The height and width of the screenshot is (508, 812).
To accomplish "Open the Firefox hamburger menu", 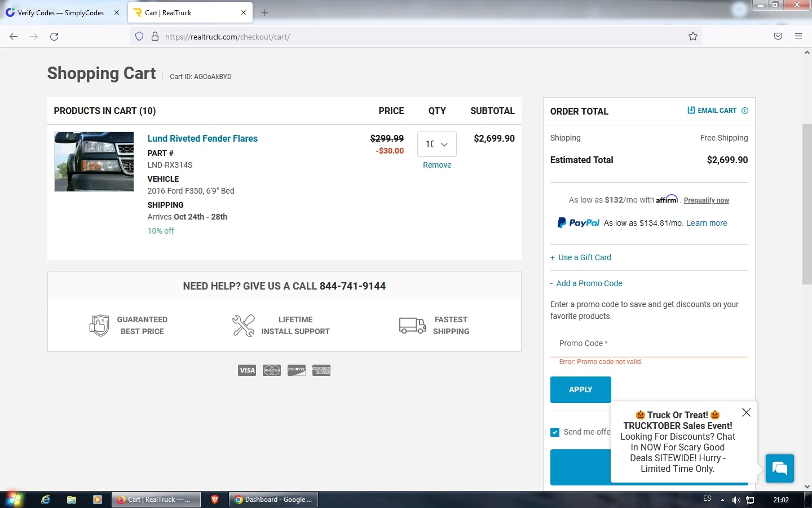I will click(798, 37).
